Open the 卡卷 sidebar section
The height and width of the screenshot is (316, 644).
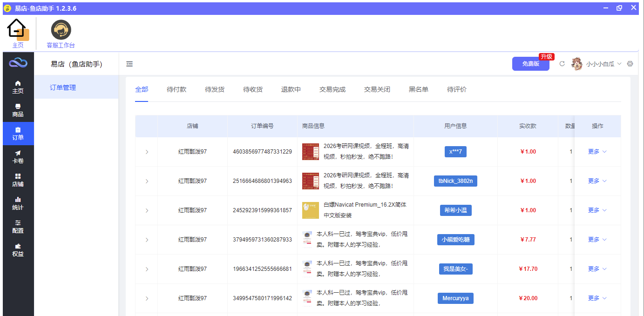click(x=18, y=157)
